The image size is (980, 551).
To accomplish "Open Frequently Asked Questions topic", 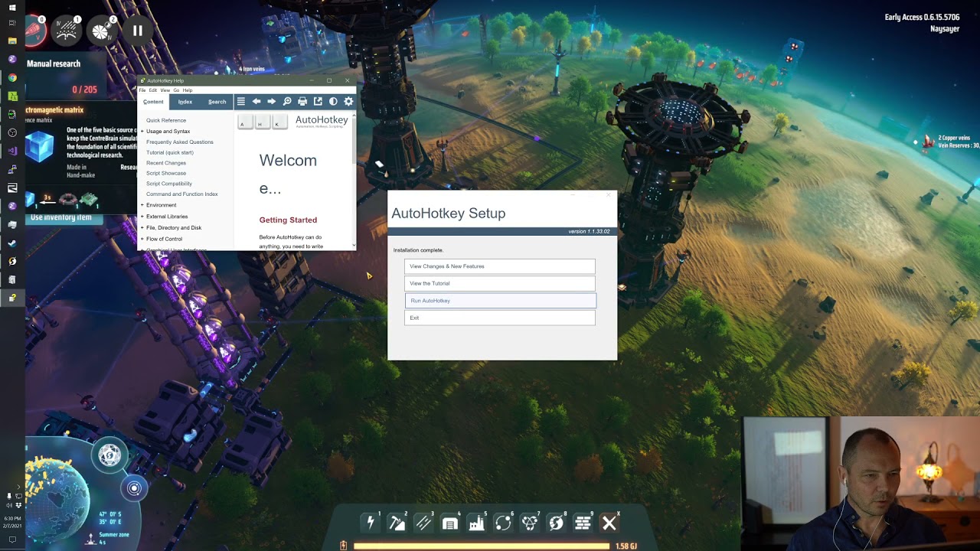I will pos(180,142).
